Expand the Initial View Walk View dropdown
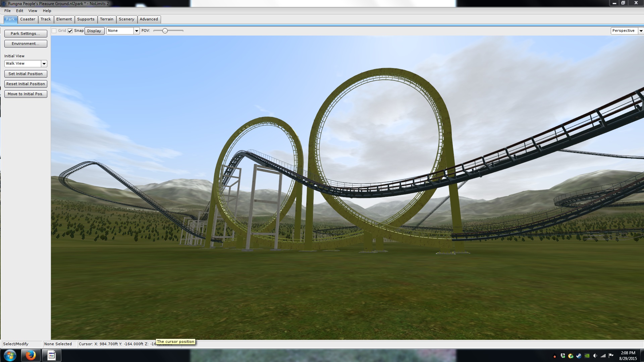 click(44, 64)
